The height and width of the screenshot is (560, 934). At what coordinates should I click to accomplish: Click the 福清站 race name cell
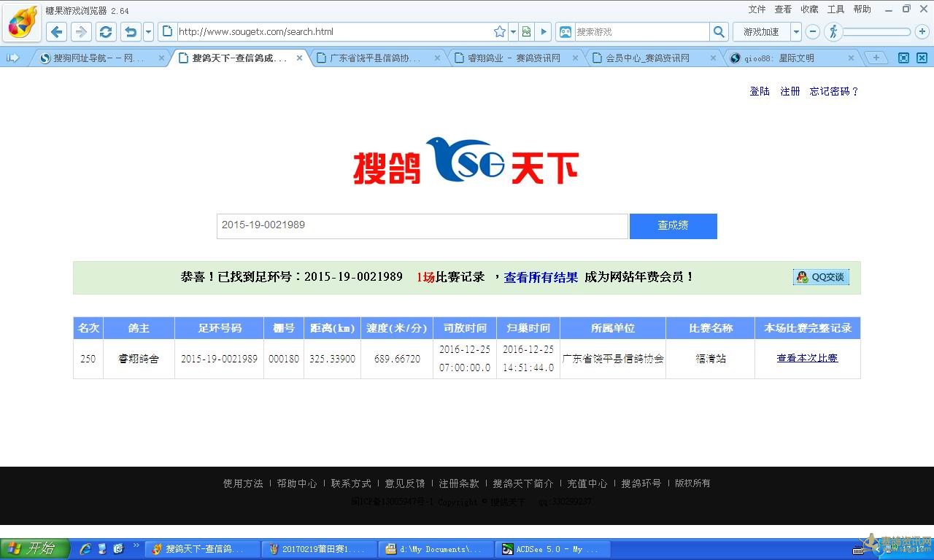[x=711, y=359]
